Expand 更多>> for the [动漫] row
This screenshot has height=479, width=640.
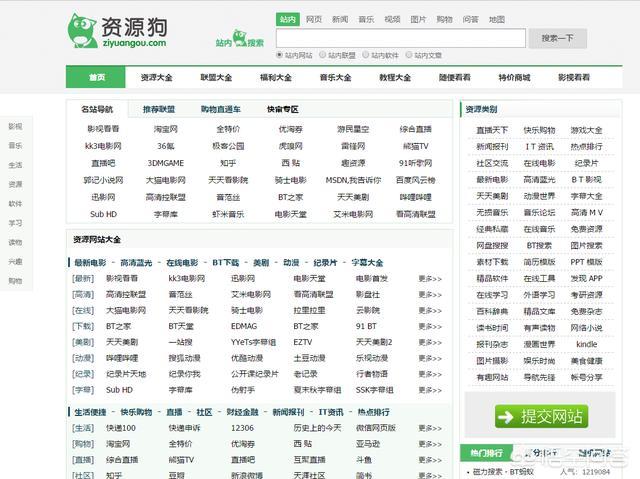tap(430, 358)
